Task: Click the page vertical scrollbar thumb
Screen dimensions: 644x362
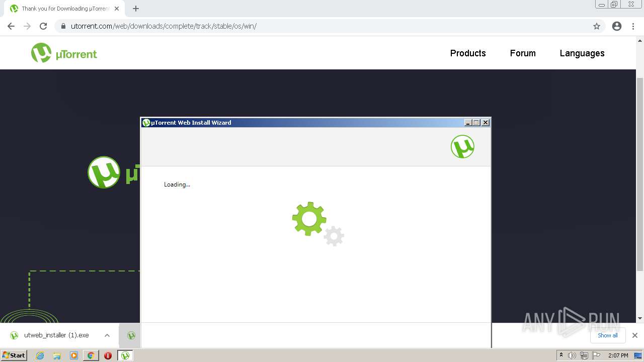Action: pos(640,174)
